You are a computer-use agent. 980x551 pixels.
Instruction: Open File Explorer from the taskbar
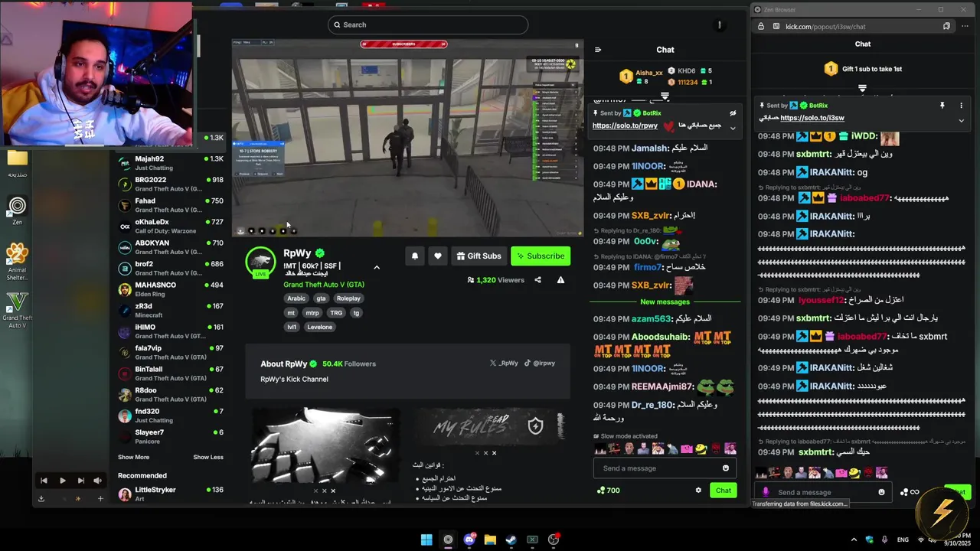pos(490,540)
